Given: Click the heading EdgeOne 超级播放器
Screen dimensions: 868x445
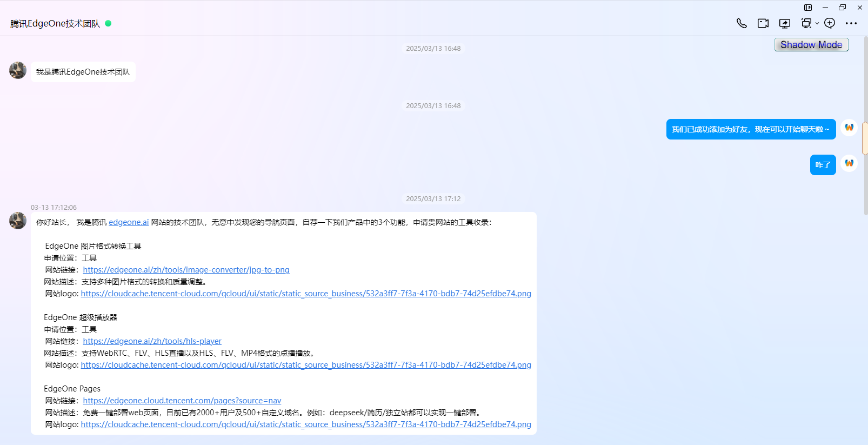Looking at the screenshot, I should [81, 317].
